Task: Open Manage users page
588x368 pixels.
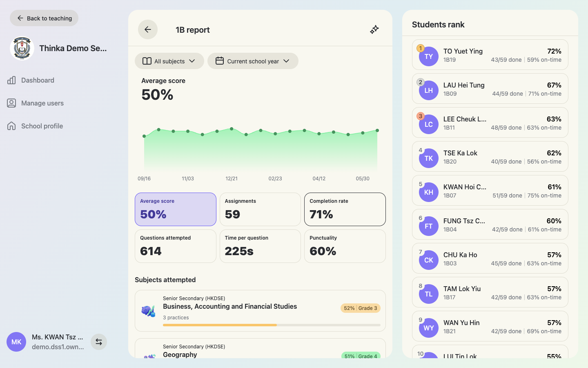Action: tap(42, 103)
